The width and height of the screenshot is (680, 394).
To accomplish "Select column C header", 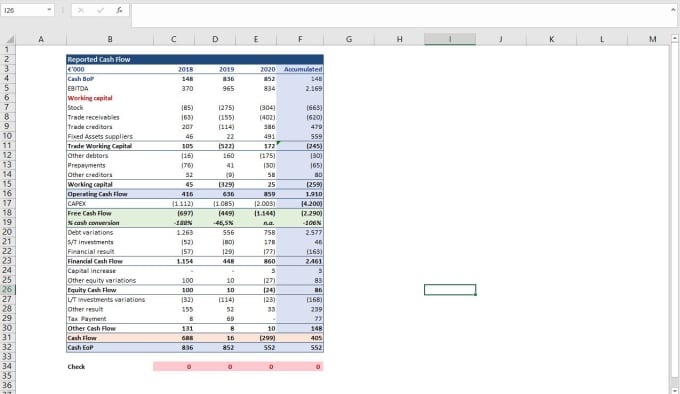I will (x=173, y=39).
